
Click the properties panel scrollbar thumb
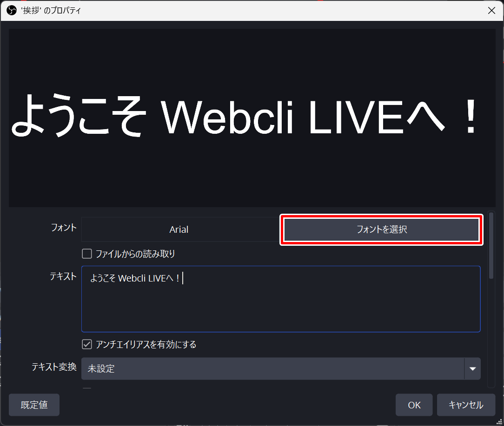click(x=491, y=245)
